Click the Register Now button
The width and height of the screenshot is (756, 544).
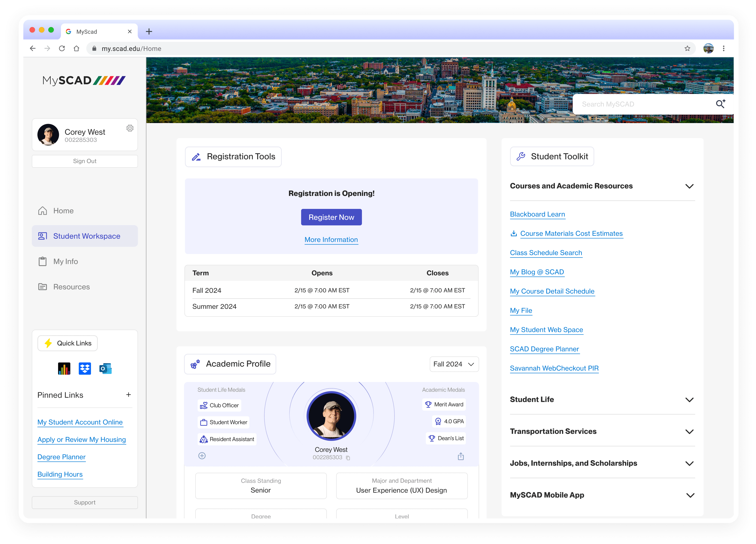click(x=331, y=217)
